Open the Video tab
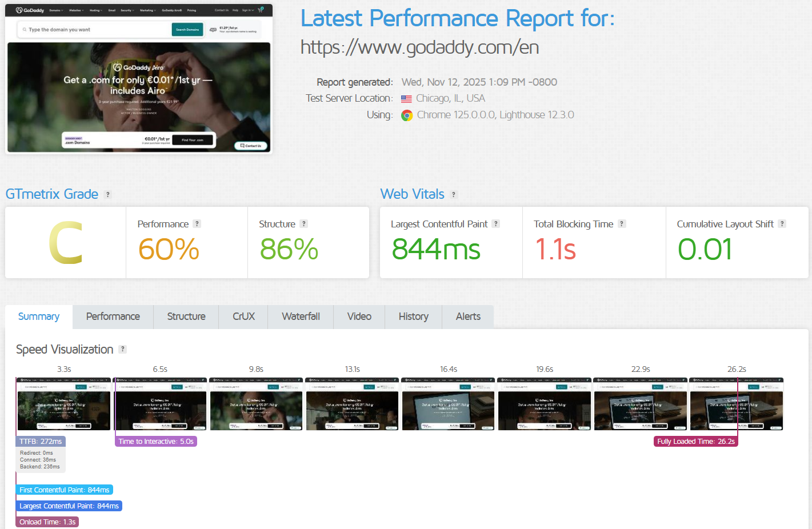 (359, 316)
